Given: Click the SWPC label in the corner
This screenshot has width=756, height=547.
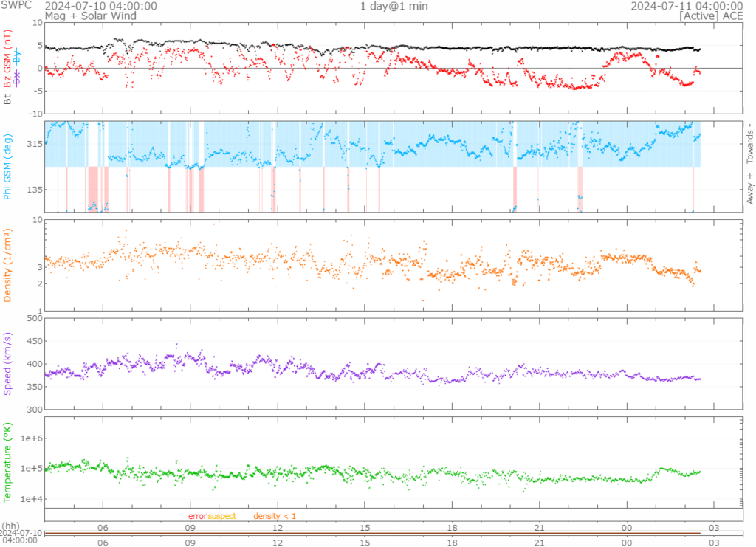Looking at the screenshot, I should (16, 5).
